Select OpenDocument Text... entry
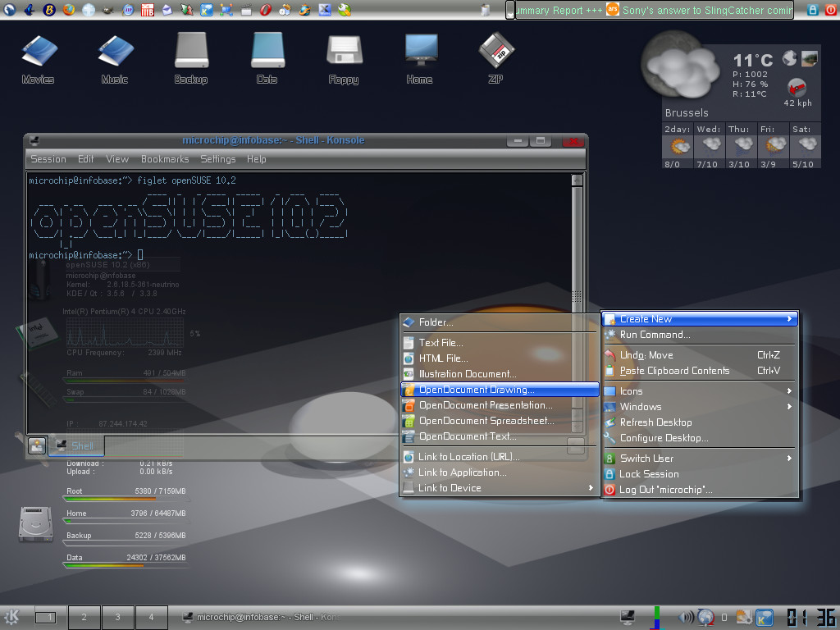 500,436
